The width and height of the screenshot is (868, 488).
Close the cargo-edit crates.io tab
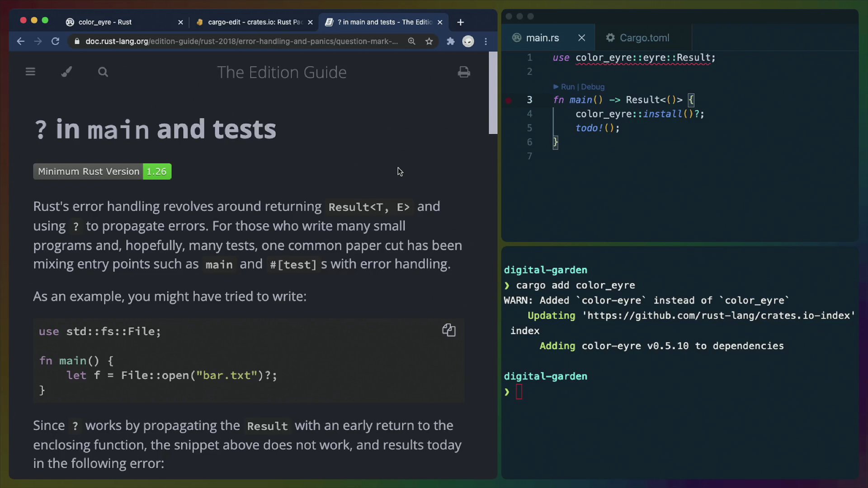pos(310,22)
